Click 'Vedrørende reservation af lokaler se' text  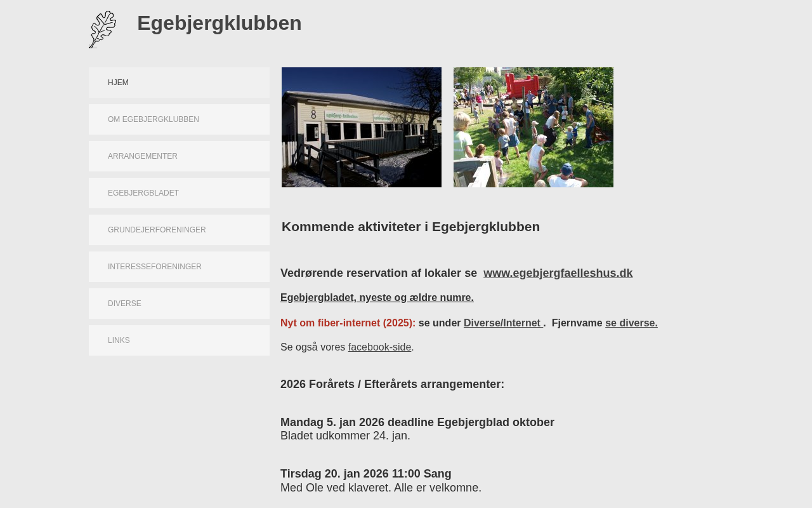click(379, 273)
